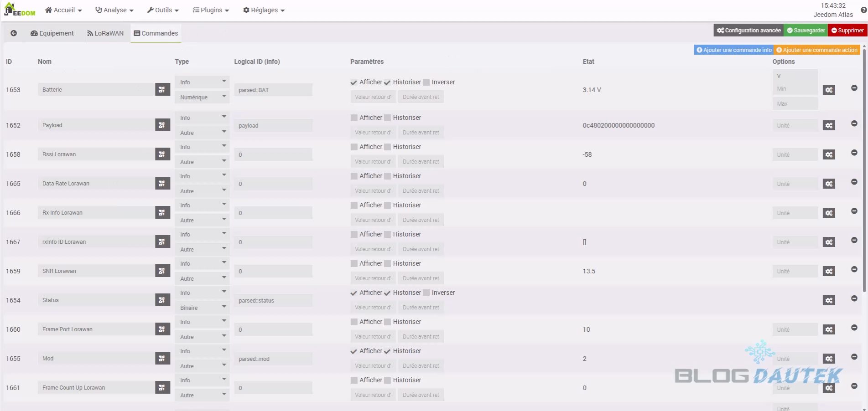Viewport: 868px width, 411px height.
Task: Click the help question mark icon
Action: click(x=863, y=10)
